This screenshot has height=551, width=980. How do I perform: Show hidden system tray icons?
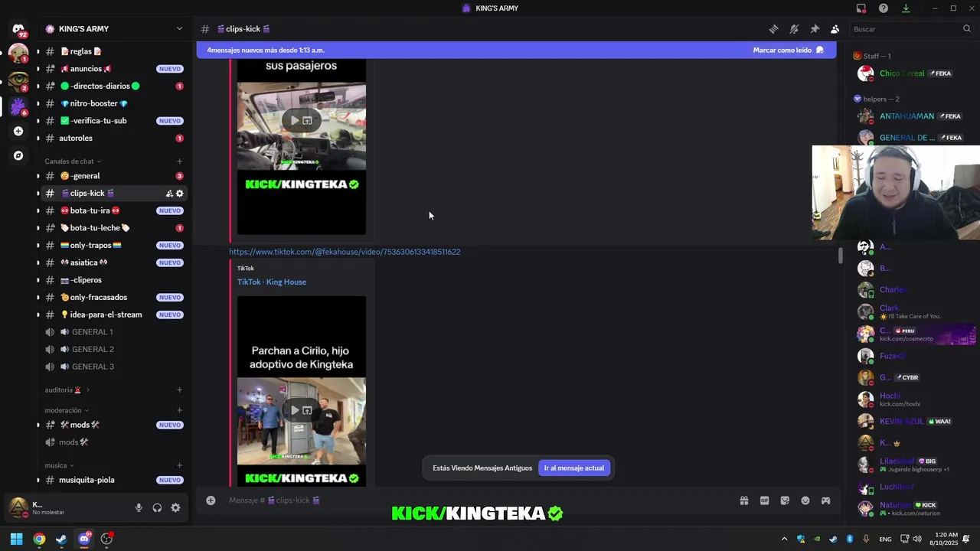pos(784,539)
